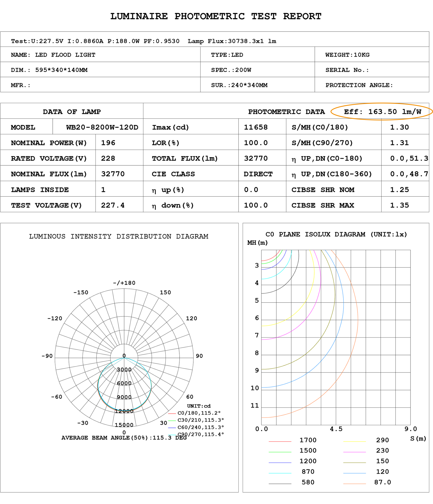Click the report title 'LUMINAIRE PHOTOMETRIC TEST REPORT'
Image resolution: width=433 pixels, height=504 pixels.
(216, 16)
